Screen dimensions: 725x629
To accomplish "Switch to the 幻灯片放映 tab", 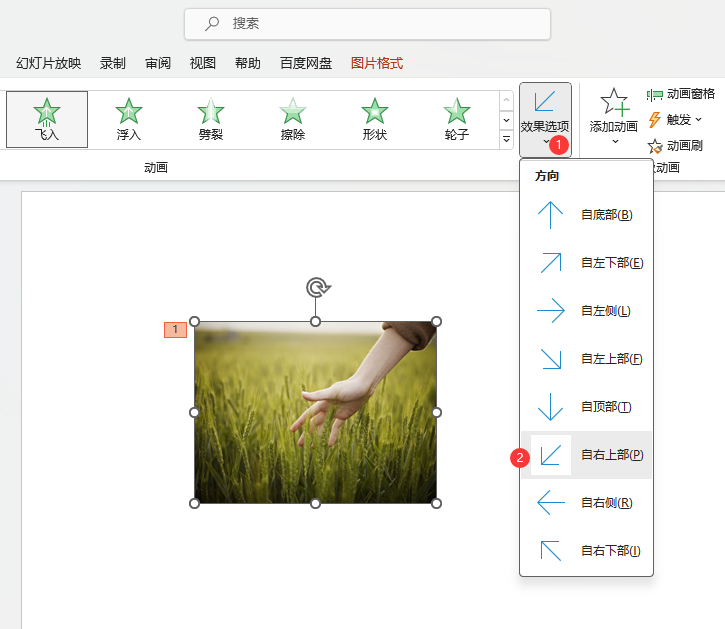I will tap(49, 63).
